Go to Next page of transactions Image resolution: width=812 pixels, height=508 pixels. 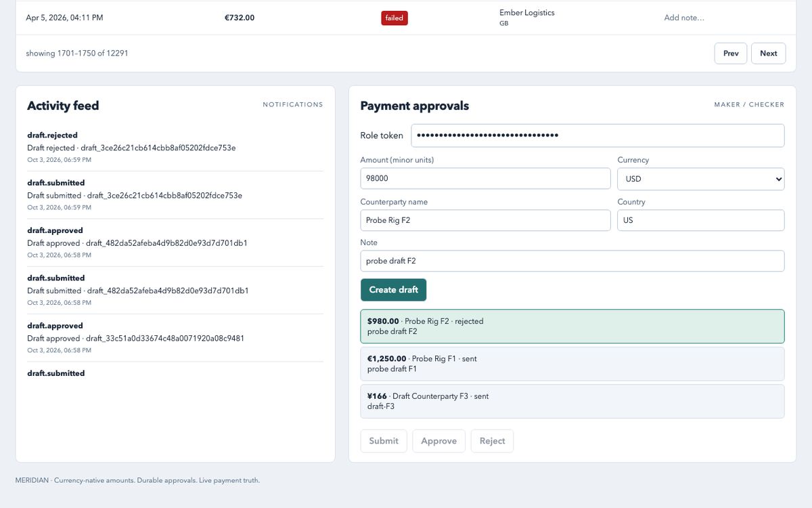[769, 54]
